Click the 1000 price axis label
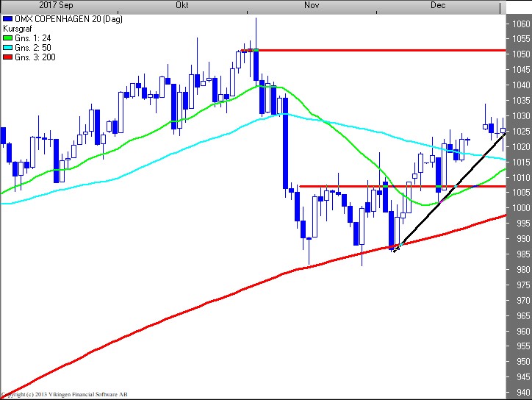 click(x=520, y=208)
